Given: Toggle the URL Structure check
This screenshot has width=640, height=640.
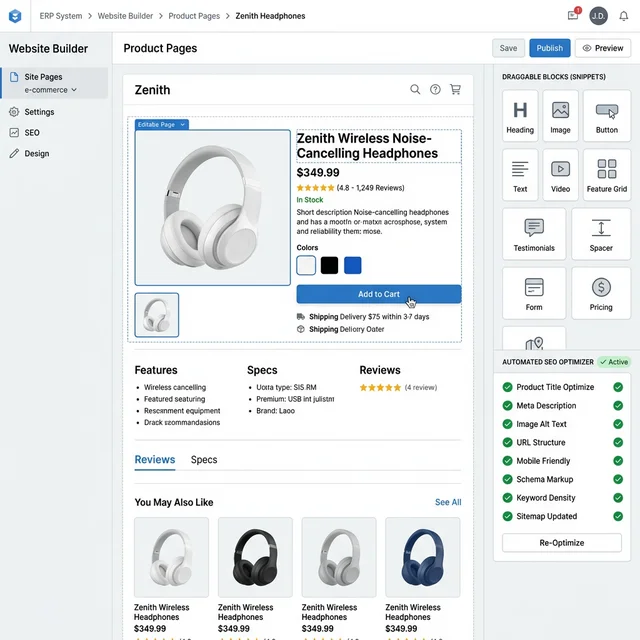Looking at the screenshot, I should tap(618, 442).
